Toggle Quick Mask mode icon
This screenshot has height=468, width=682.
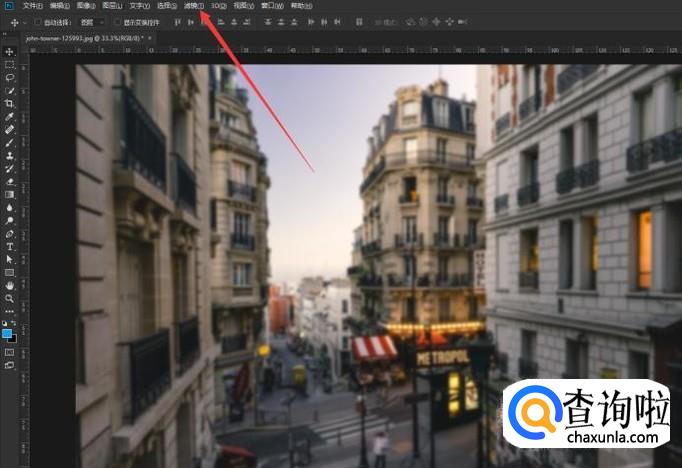coord(9,352)
